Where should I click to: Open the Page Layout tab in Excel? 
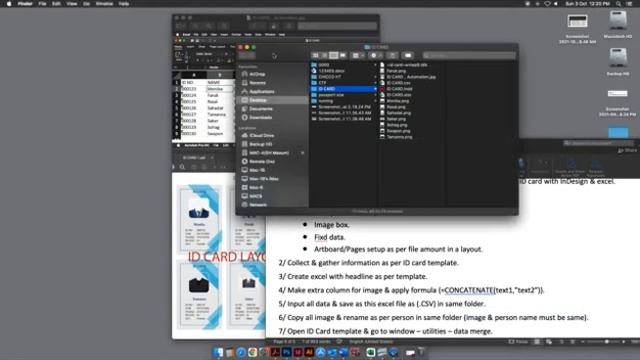(217, 47)
